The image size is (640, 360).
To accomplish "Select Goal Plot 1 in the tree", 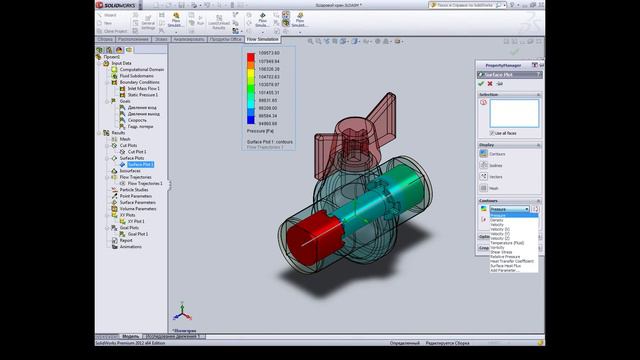I will 138,234.
